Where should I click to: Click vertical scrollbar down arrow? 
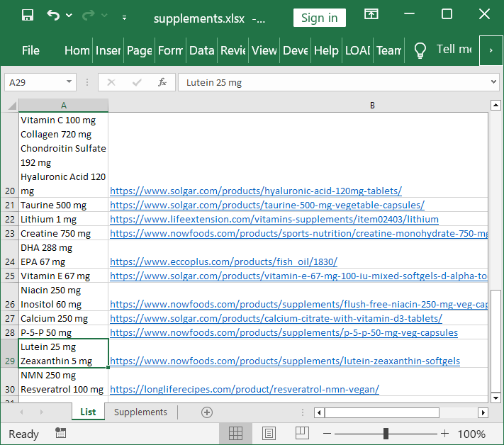(x=495, y=398)
